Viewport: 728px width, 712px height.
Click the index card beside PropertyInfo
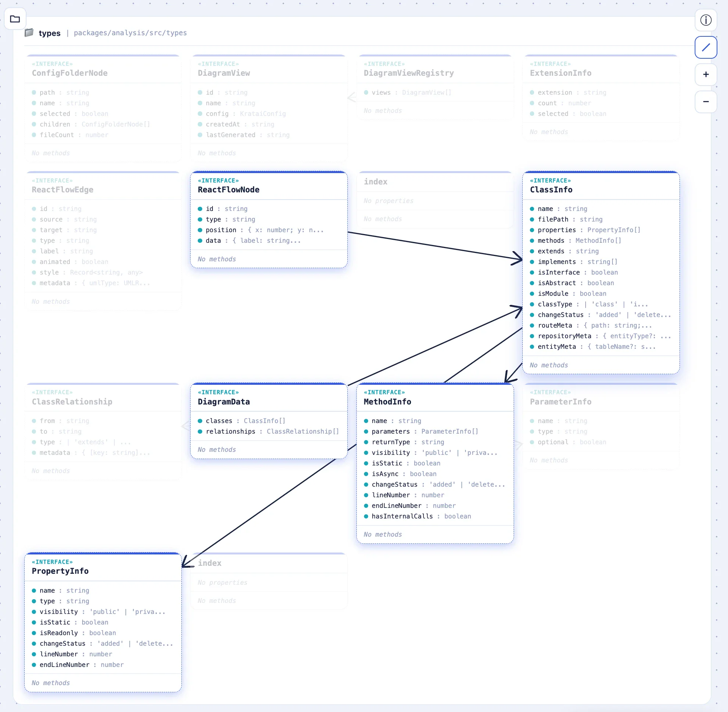click(x=269, y=581)
